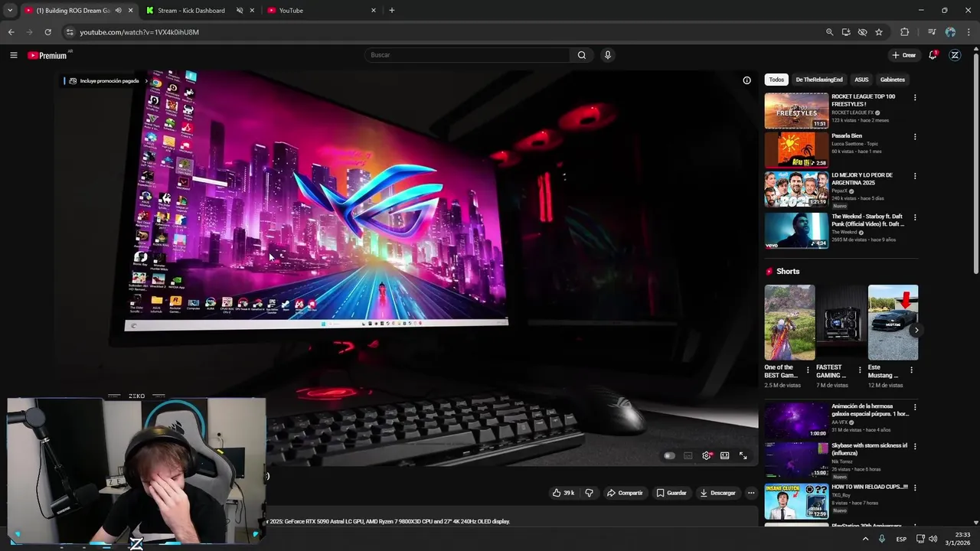Open video player settings gear
Viewport: 980px width, 551px height.
707,455
